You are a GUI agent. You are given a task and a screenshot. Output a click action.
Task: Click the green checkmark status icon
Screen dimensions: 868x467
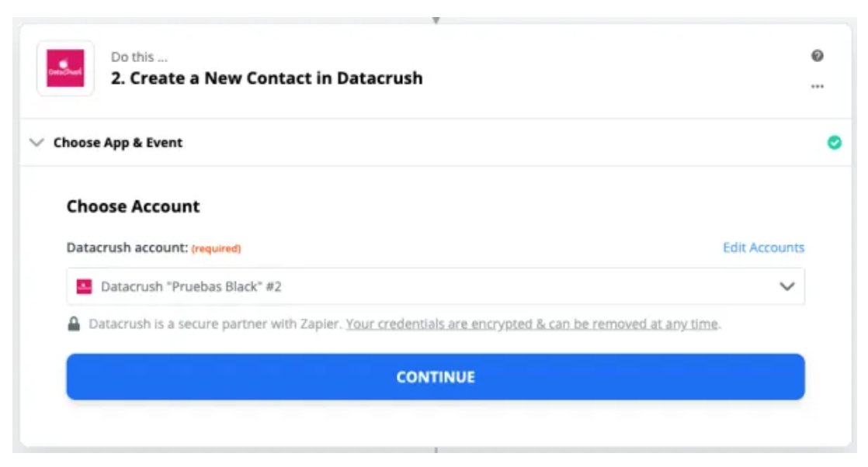(x=835, y=143)
